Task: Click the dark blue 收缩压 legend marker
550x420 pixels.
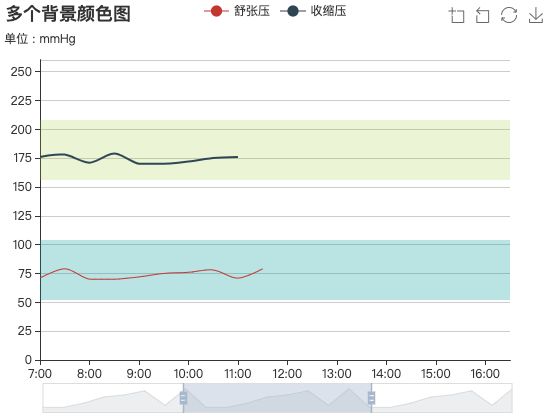Action: [293, 11]
